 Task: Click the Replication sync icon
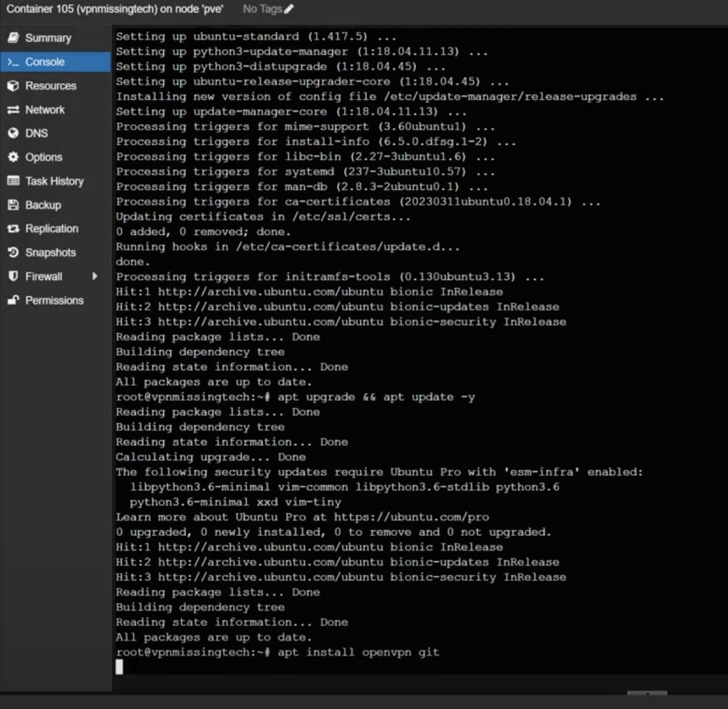[12, 229]
